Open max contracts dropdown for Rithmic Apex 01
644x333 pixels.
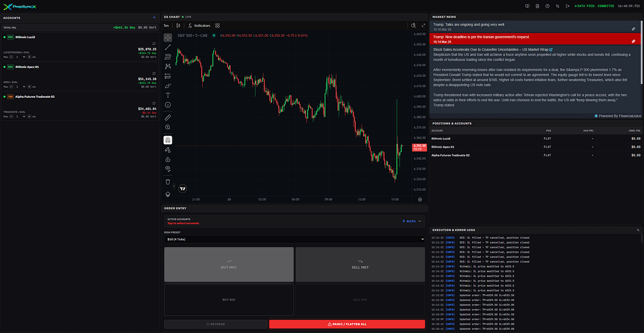click(20, 87)
